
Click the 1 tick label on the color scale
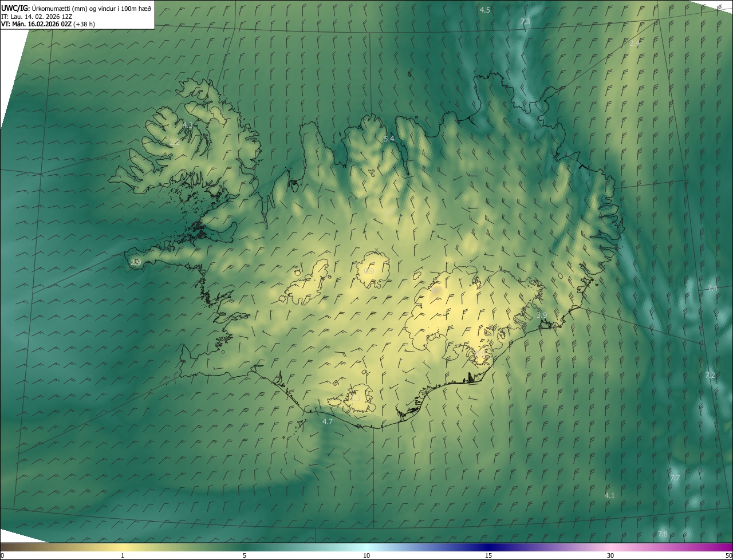(x=123, y=555)
